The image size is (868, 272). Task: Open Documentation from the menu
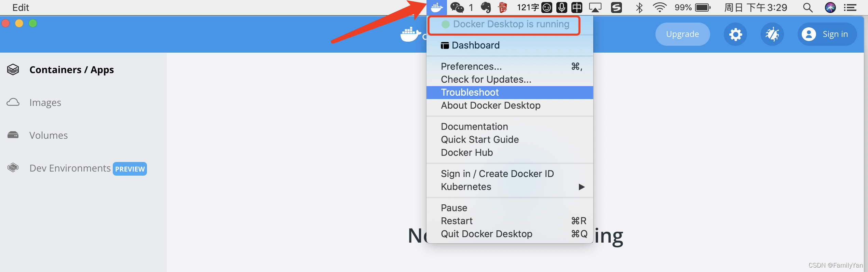[x=510, y=126]
